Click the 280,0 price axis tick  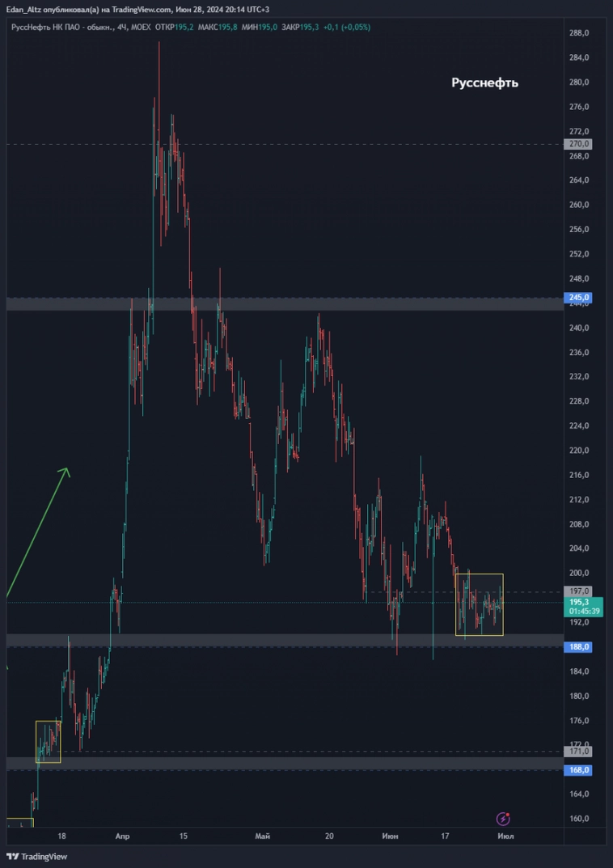tap(577, 83)
